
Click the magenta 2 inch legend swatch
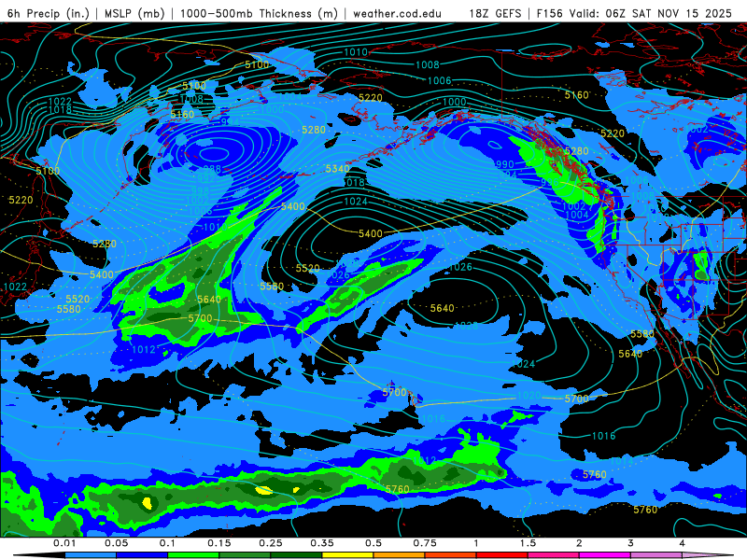coord(605,555)
